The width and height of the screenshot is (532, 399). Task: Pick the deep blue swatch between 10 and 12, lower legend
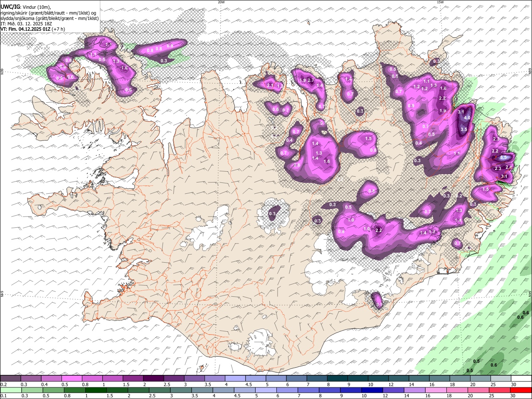372,390
